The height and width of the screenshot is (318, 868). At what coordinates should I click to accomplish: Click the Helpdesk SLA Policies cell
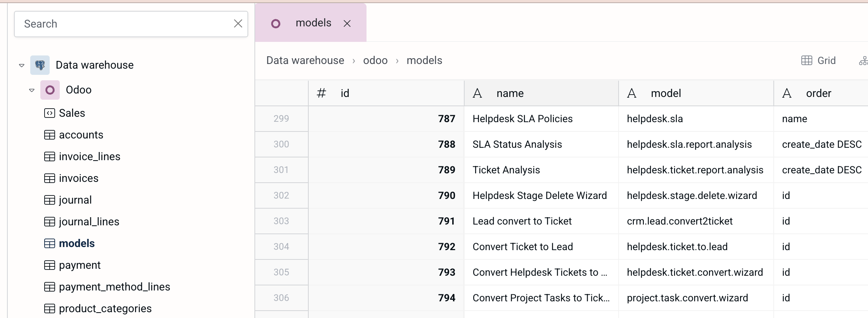(541, 119)
